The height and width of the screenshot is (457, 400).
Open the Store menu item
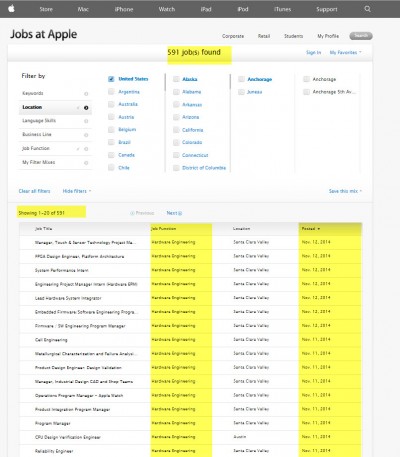coord(46,9)
